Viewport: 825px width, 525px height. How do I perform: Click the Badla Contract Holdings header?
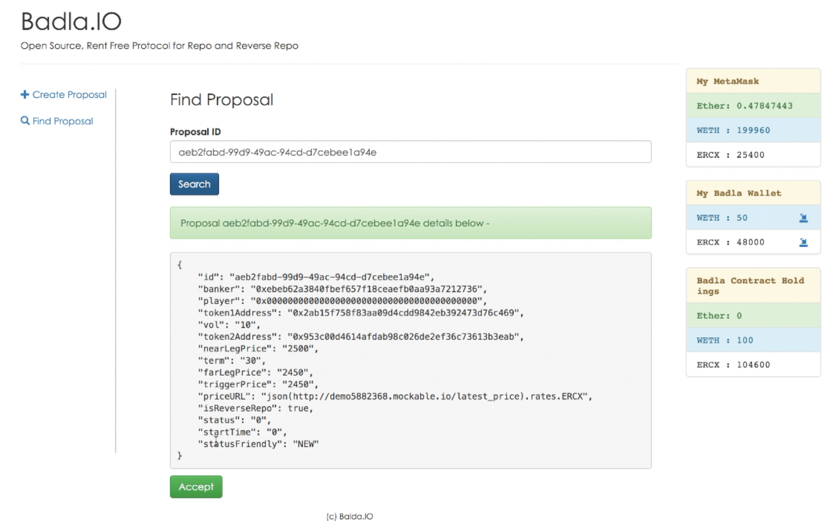coord(753,286)
